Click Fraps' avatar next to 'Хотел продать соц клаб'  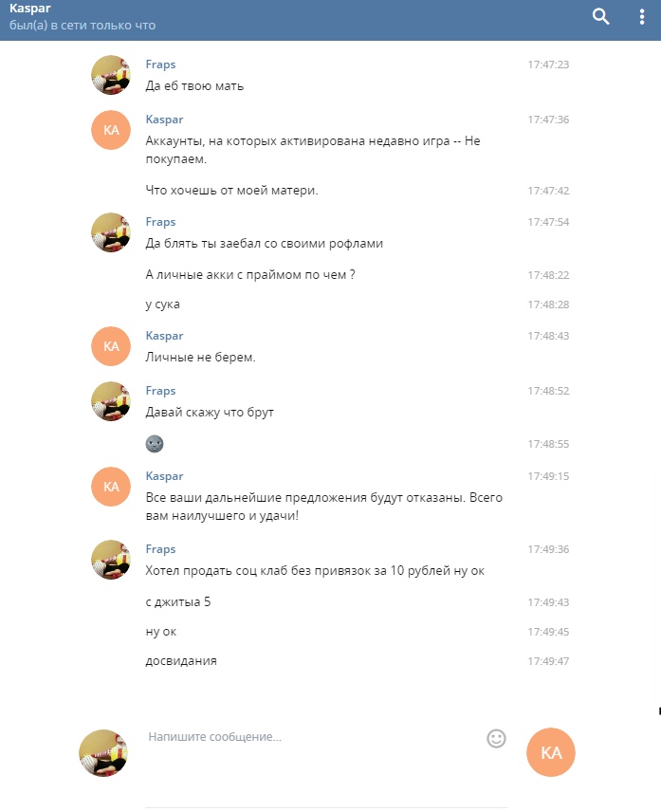111,560
